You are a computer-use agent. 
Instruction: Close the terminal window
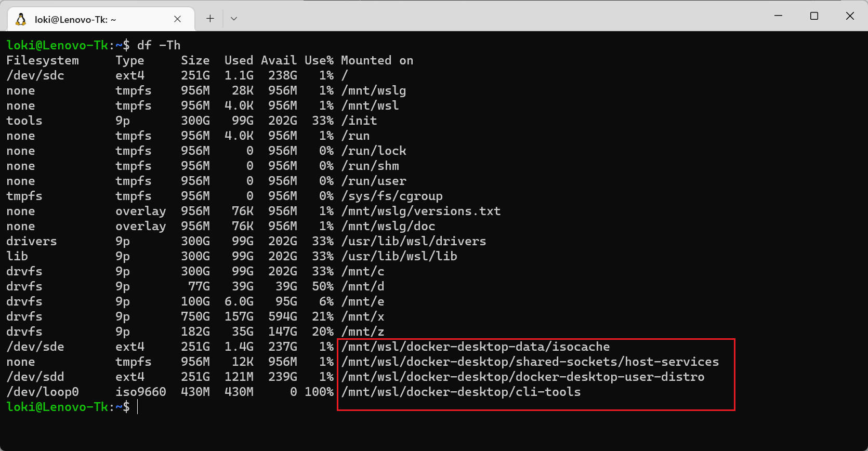[x=850, y=16]
